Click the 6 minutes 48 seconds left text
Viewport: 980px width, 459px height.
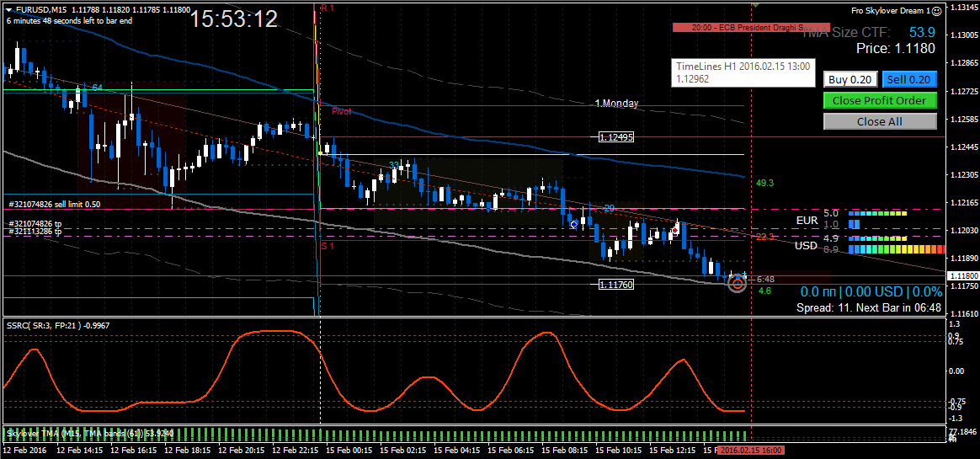pyautogui.click(x=67, y=20)
